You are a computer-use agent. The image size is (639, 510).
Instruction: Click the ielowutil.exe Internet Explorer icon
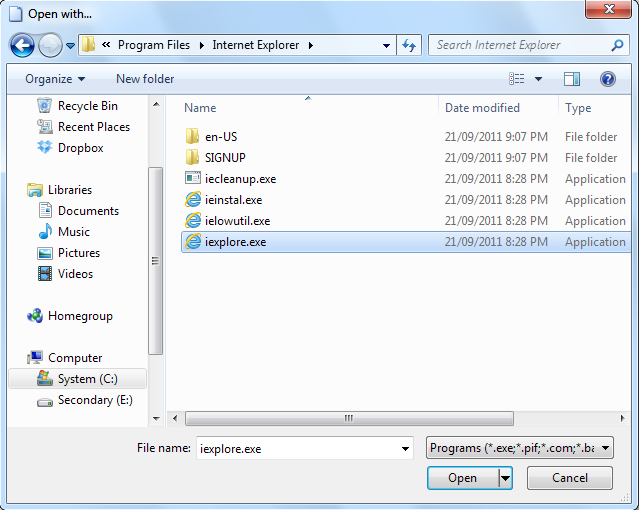(193, 221)
